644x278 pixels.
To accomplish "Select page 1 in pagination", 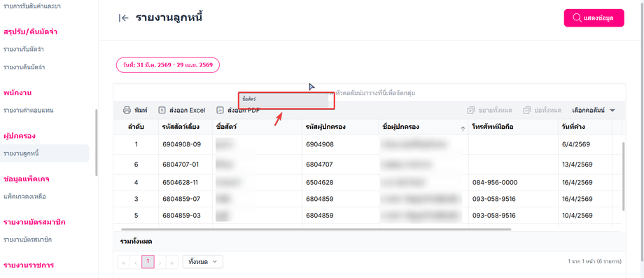I will click(148, 262).
